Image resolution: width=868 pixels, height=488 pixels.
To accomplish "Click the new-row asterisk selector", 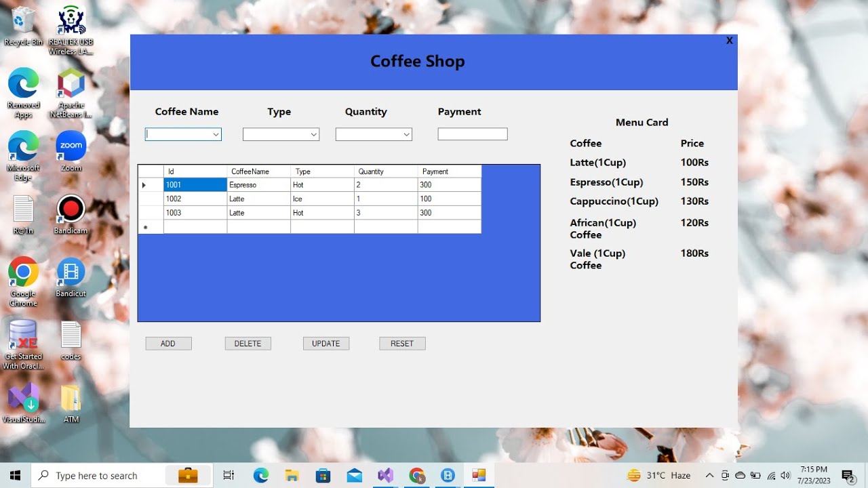I will pos(151,227).
